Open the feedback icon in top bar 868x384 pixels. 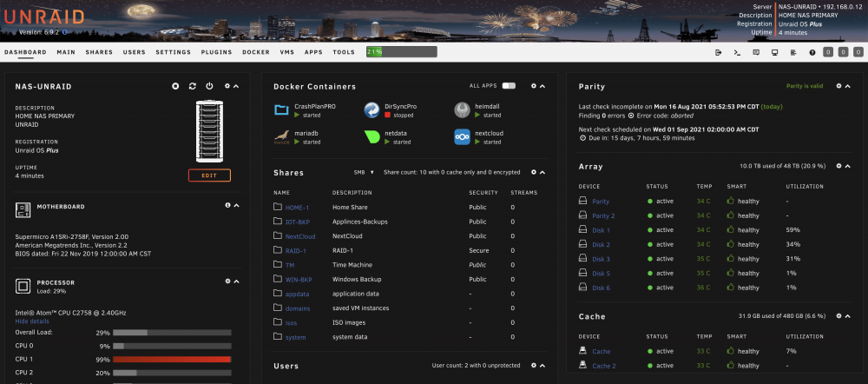(x=756, y=53)
